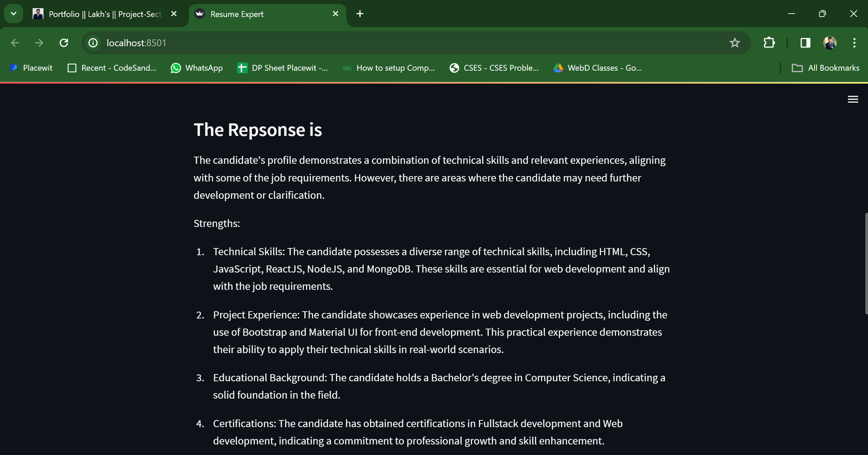Screen dimensions: 868x455
Task: Open Chrome's three-dot menu
Action: pyautogui.click(x=854, y=43)
